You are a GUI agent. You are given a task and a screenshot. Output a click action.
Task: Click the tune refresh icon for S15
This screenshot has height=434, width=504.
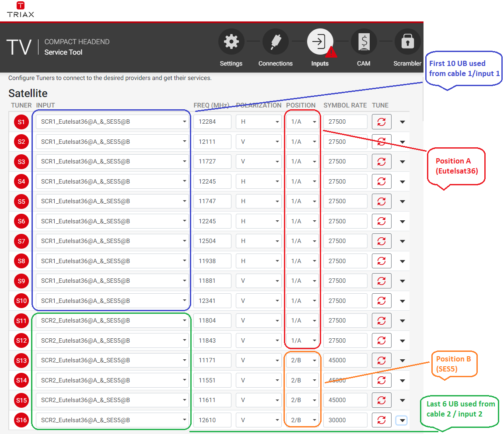click(381, 400)
